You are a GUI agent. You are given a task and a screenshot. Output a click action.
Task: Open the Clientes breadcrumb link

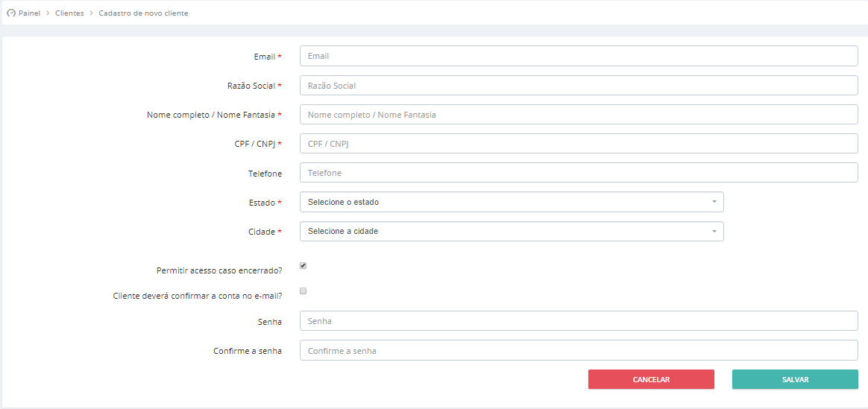tap(70, 13)
